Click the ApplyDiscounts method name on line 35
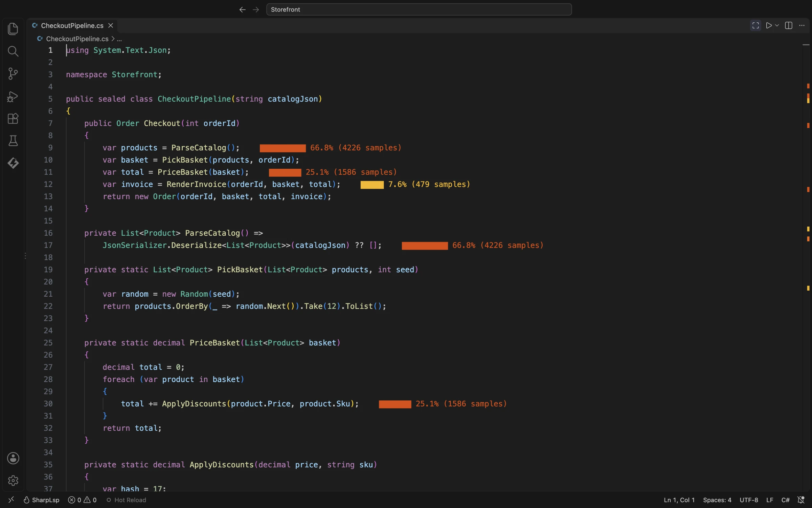 [x=222, y=465]
